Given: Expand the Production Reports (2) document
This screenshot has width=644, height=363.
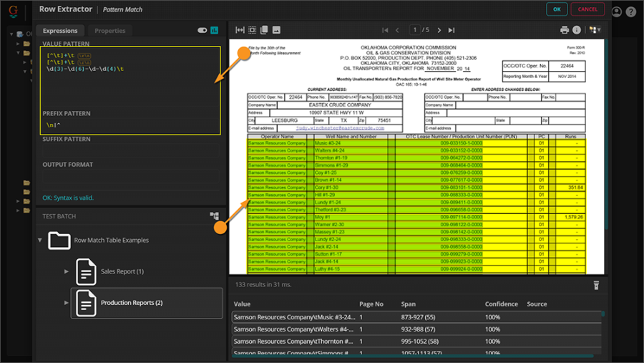Looking at the screenshot, I should (67, 303).
